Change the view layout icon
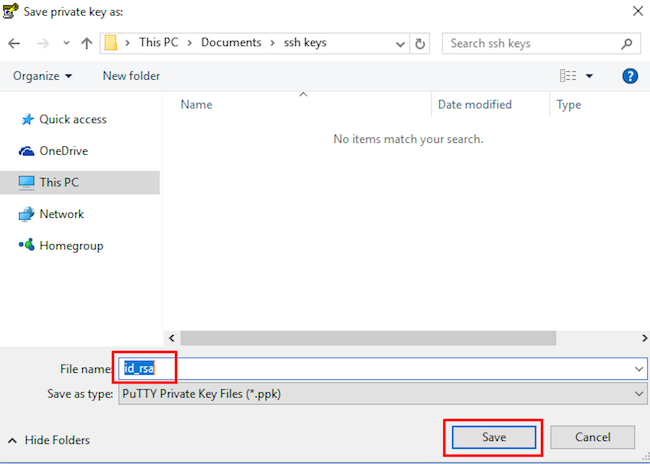 pos(568,76)
